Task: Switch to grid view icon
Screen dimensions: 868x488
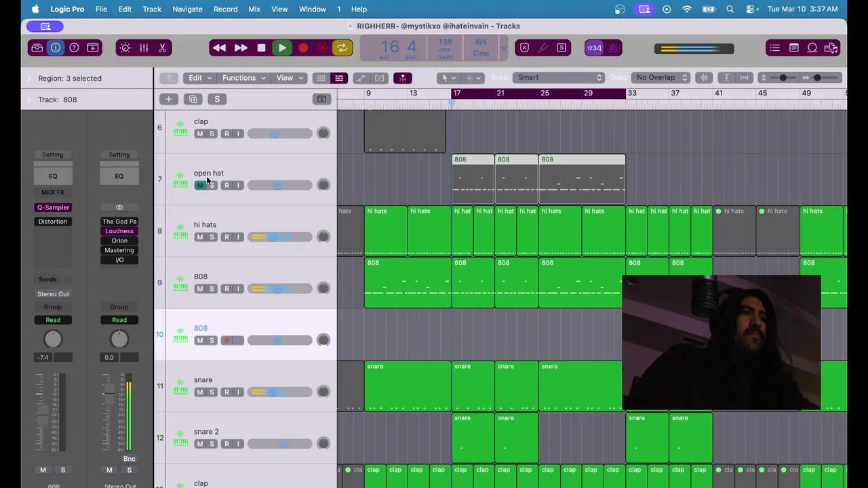Action: (x=321, y=78)
